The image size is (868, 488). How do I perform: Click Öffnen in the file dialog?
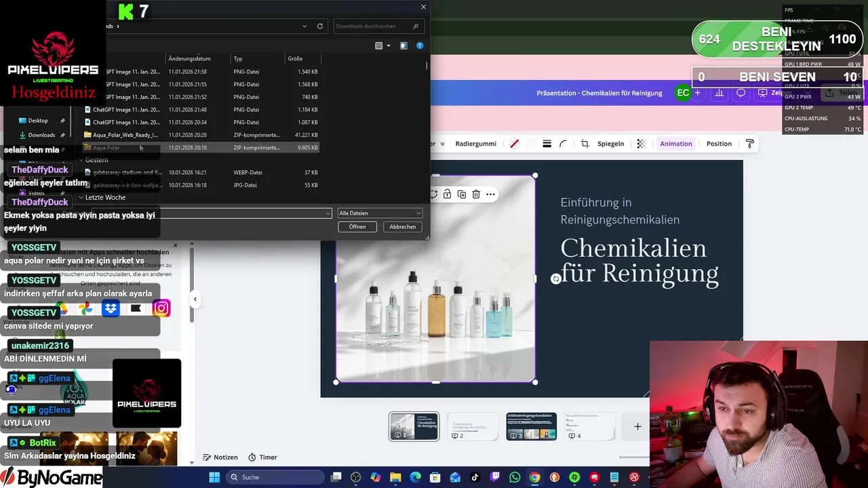point(357,227)
